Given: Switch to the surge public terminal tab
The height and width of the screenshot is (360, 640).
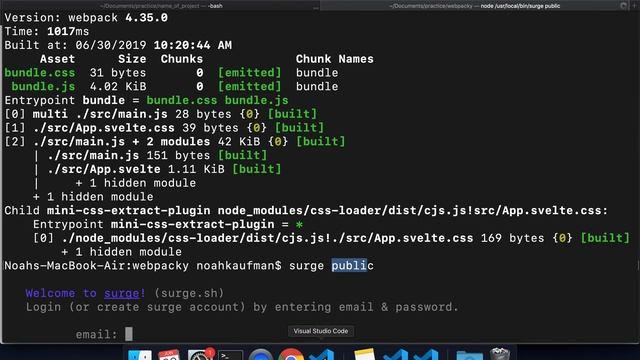Looking at the screenshot, I should (x=476, y=6).
